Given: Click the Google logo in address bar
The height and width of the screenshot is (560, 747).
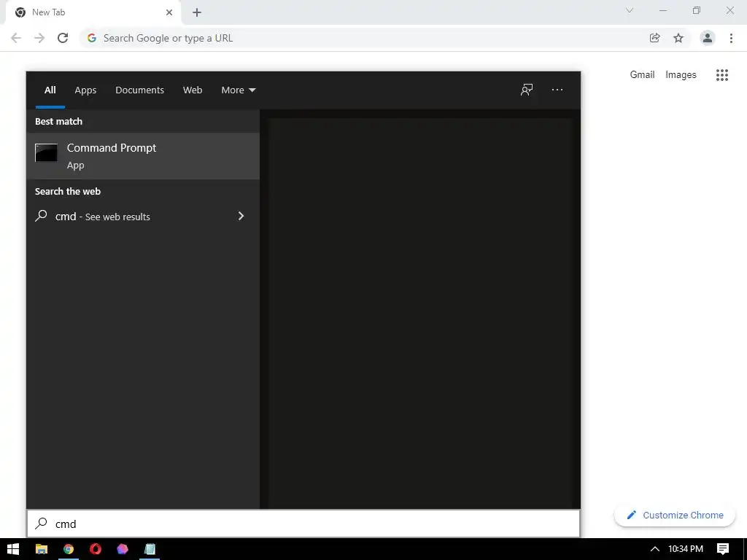Looking at the screenshot, I should [x=92, y=38].
